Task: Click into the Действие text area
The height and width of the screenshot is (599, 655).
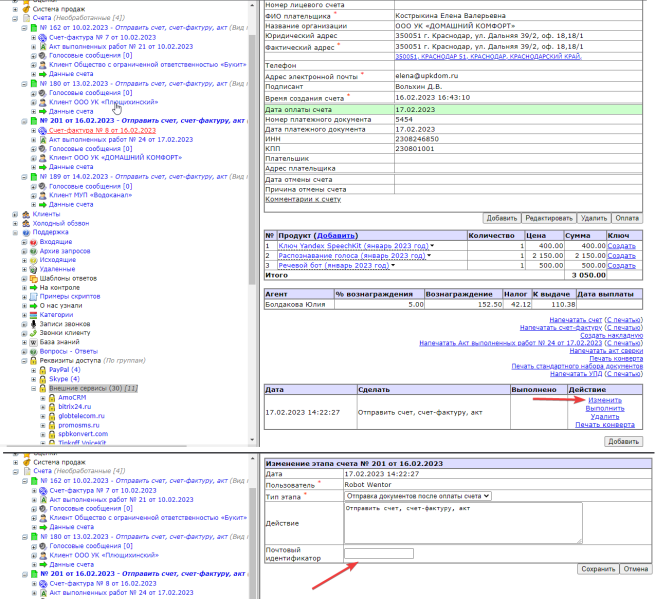Action: (463, 523)
